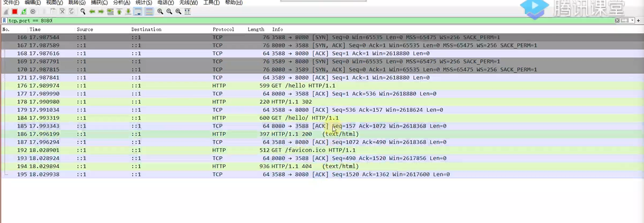Select packet 195 ACK Seq=1520 Ack=1362

(x=322, y=174)
